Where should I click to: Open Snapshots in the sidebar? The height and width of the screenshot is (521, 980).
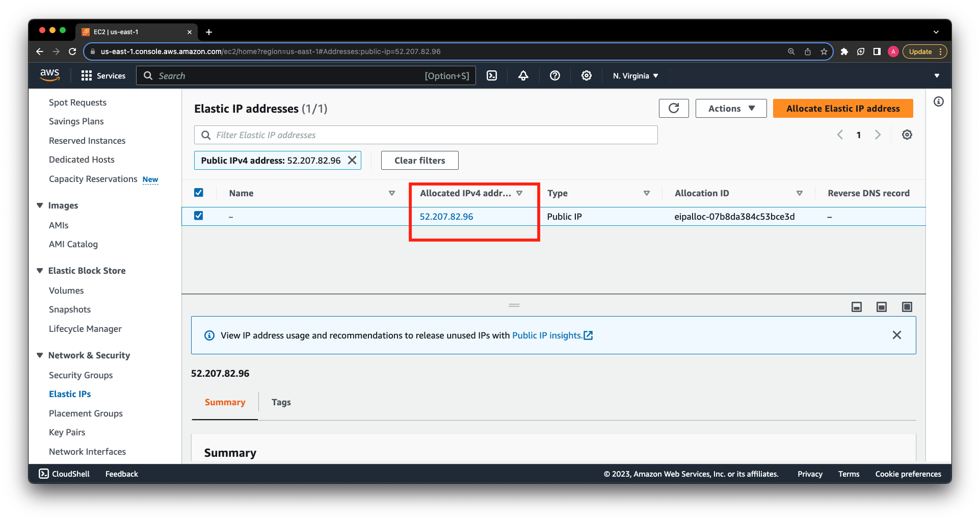pyautogui.click(x=70, y=309)
